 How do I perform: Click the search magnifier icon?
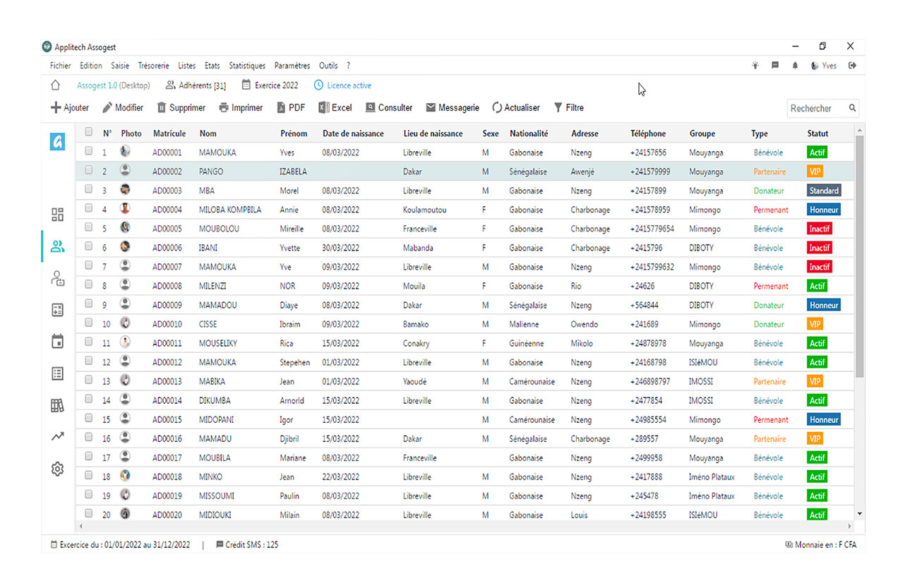[852, 108]
